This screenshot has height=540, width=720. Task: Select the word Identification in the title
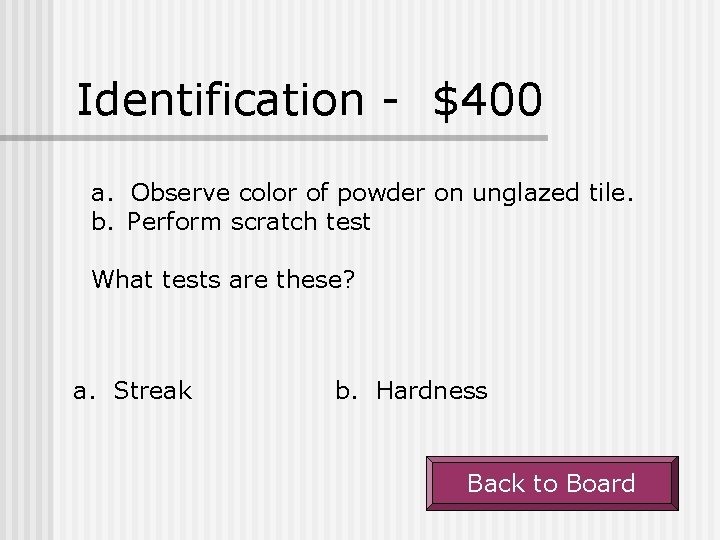click(220, 99)
